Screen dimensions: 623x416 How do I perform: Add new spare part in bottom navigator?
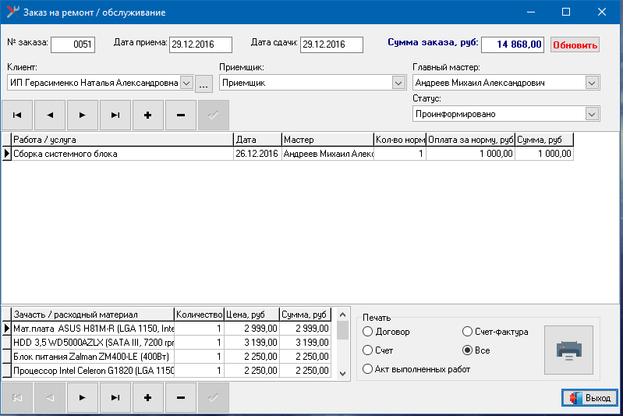click(147, 397)
